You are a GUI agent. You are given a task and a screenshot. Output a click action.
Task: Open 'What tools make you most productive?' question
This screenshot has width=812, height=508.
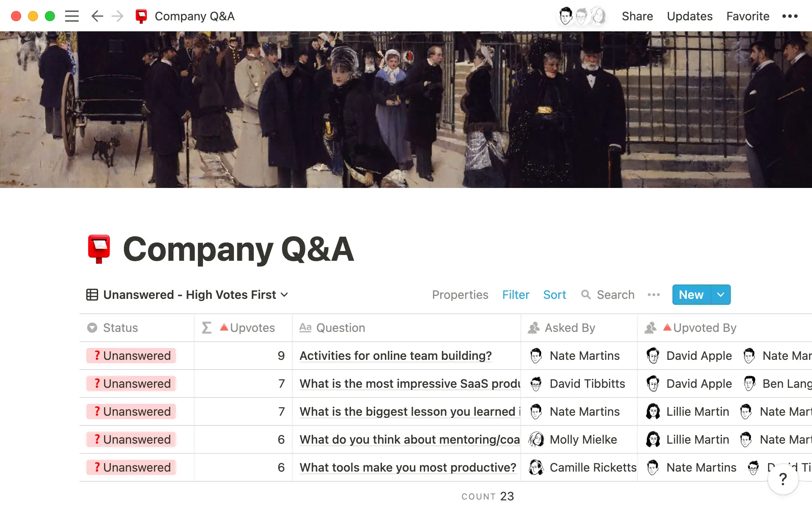click(408, 467)
